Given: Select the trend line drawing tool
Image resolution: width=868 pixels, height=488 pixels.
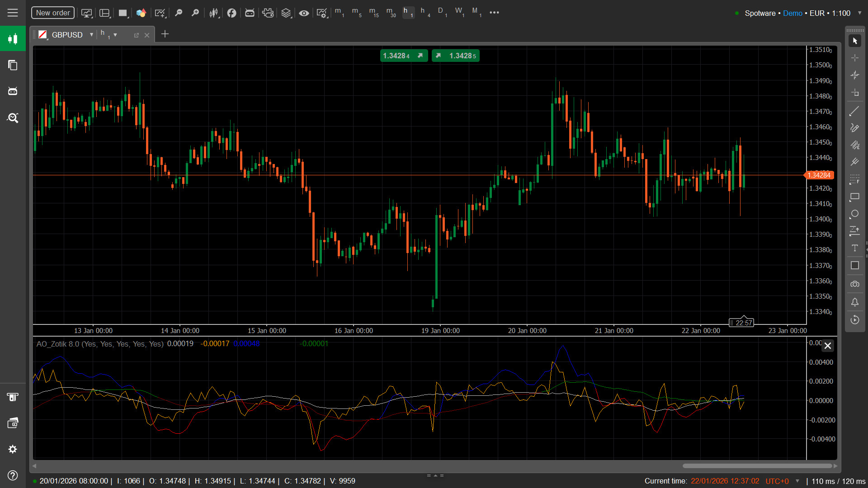Looking at the screenshot, I should 854,111.
